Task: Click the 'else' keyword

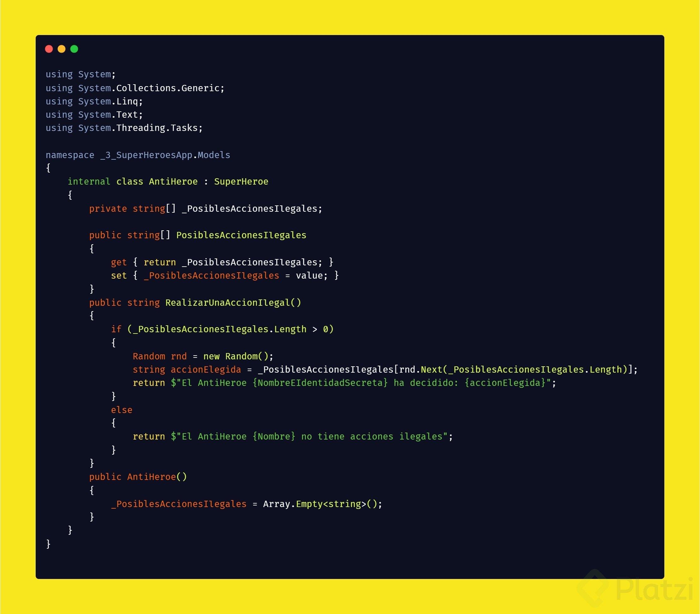Action: [x=121, y=410]
